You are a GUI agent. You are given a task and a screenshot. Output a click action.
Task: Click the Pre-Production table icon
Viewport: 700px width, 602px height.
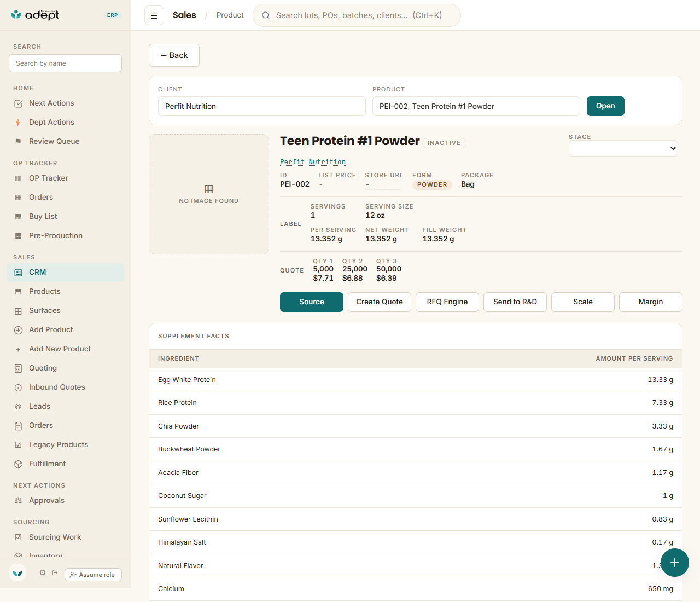pyautogui.click(x=19, y=236)
